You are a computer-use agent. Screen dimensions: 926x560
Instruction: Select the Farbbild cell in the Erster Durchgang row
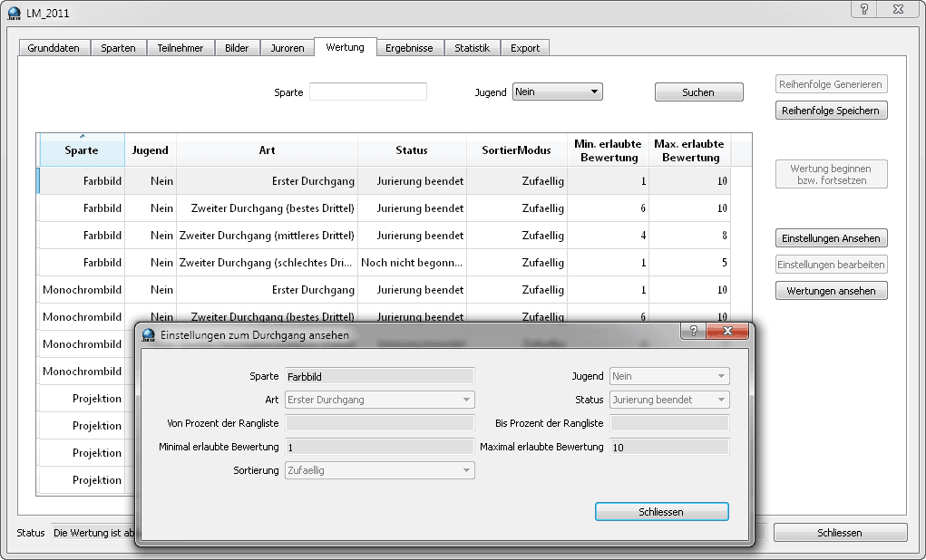pos(83,181)
